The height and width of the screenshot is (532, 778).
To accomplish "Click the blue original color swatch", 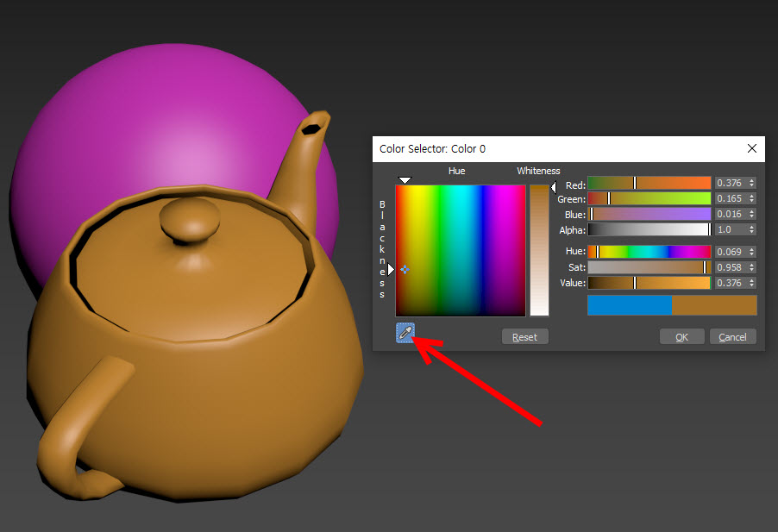I will point(630,305).
